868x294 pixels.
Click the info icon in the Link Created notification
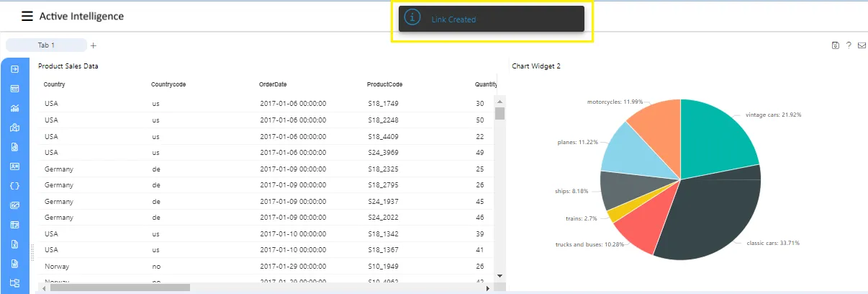[x=412, y=18]
